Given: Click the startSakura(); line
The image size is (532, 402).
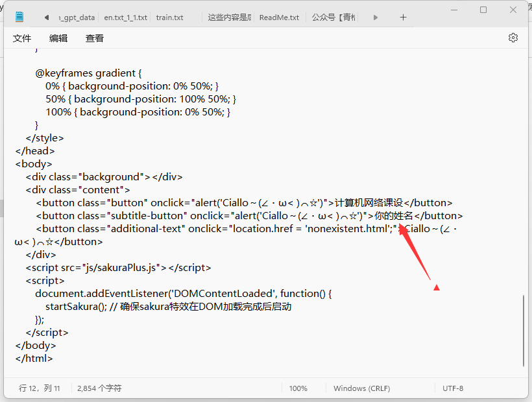Looking at the screenshot, I should click(x=168, y=307).
